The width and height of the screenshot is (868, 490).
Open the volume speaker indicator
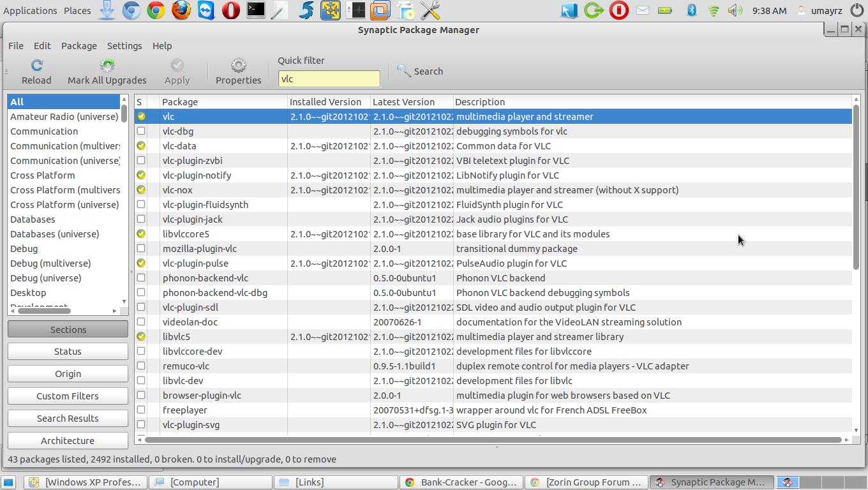point(735,11)
